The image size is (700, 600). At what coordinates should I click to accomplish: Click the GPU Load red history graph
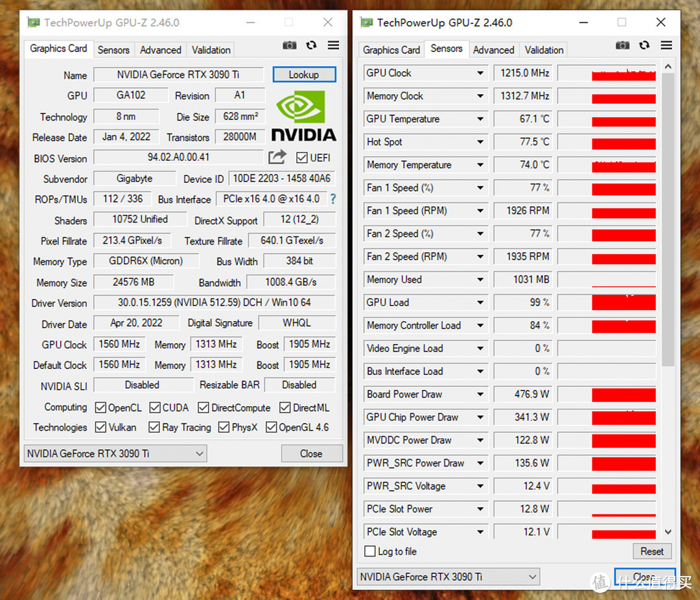tap(607, 302)
